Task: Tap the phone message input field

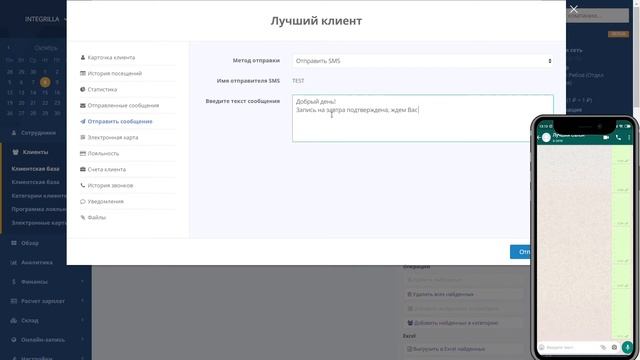Action: click(x=571, y=347)
